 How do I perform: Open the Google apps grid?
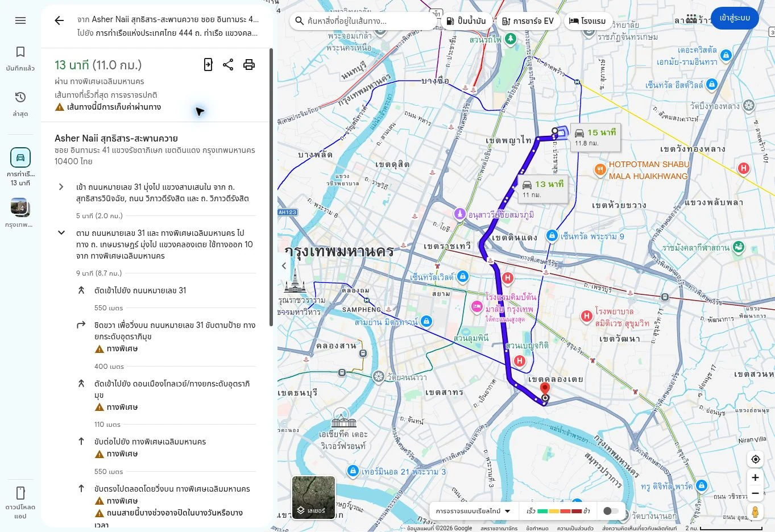[691, 18]
